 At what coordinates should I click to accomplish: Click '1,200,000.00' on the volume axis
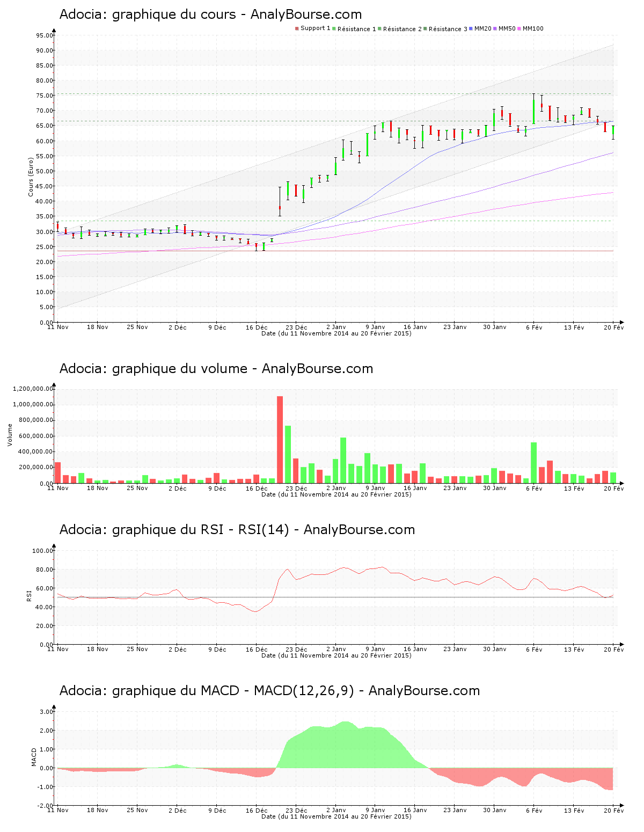point(34,389)
